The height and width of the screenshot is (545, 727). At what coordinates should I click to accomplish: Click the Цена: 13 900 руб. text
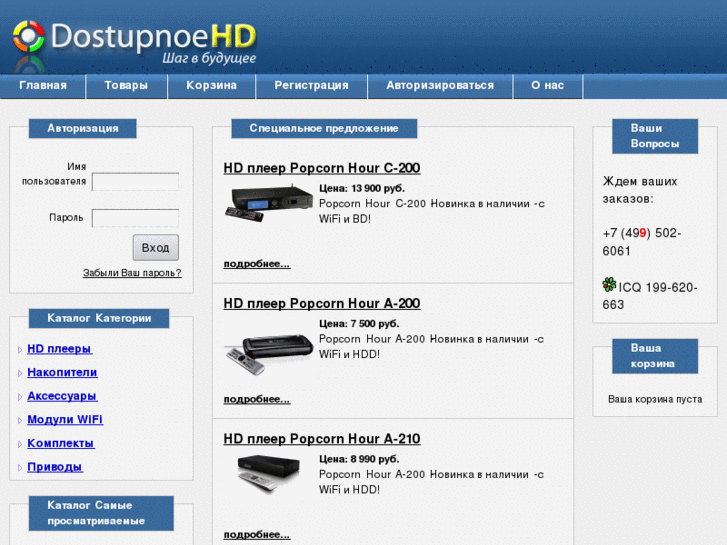click(362, 188)
